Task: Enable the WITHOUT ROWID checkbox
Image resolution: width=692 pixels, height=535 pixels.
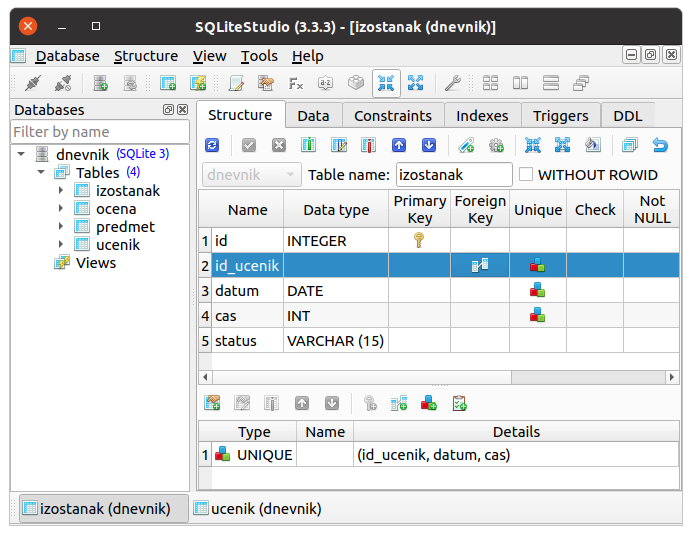Action: click(526, 175)
